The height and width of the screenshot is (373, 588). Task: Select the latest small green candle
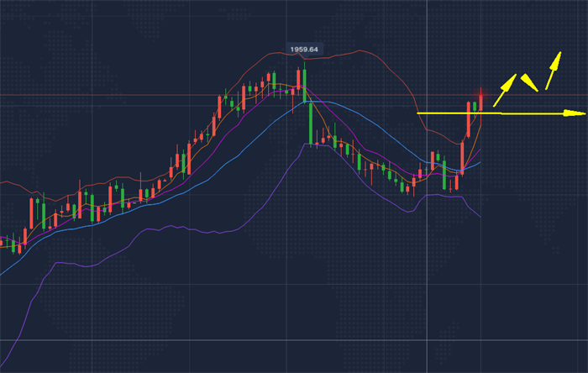coord(475,106)
